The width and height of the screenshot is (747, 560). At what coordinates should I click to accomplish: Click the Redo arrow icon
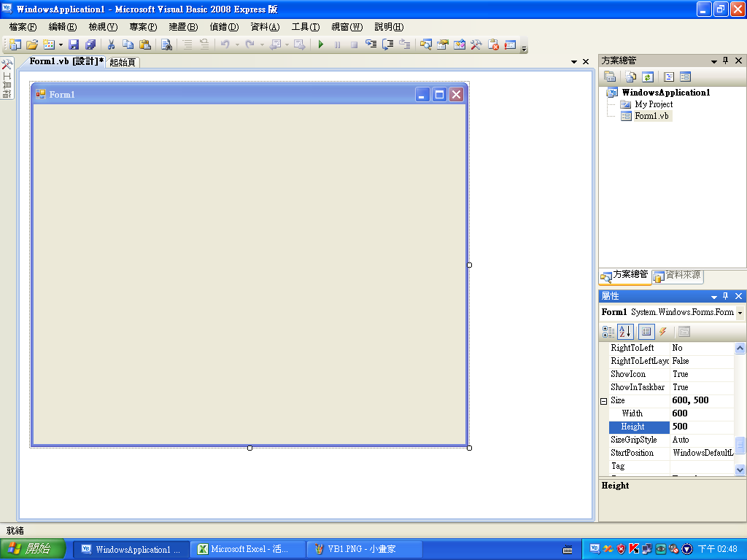click(x=249, y=44)
